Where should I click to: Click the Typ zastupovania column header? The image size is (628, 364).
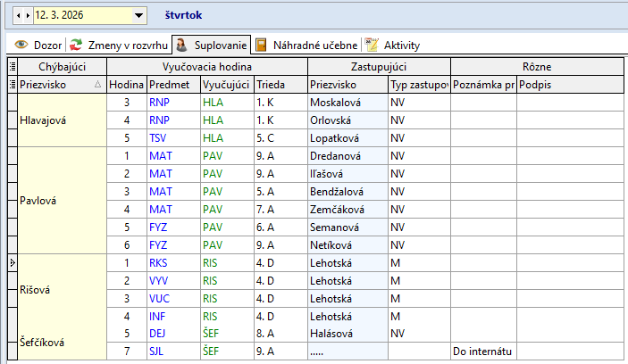418,85
